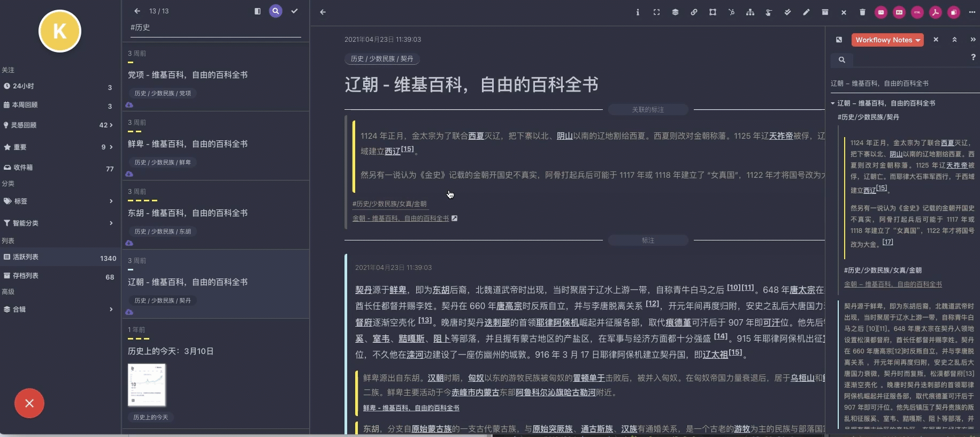Hide side panel with double right chevron
This screenshot has width=980, height=437.
point(973,40)
